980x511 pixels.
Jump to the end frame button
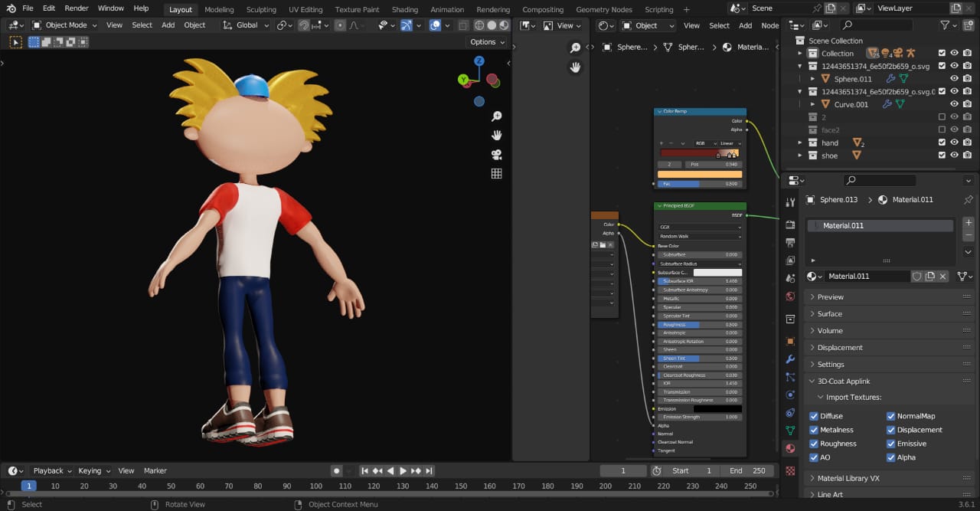click(429, 470)
